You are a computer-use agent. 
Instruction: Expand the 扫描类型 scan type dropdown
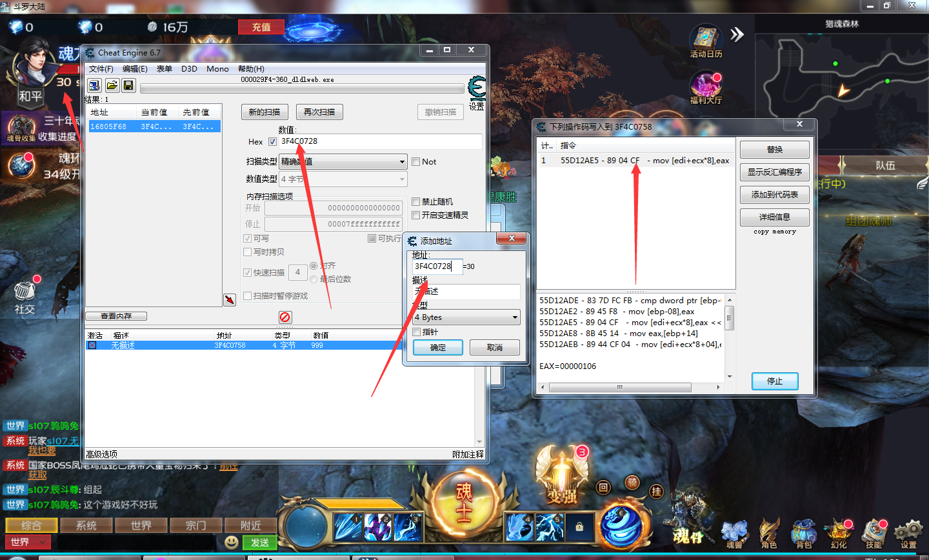tap(343, 162)
